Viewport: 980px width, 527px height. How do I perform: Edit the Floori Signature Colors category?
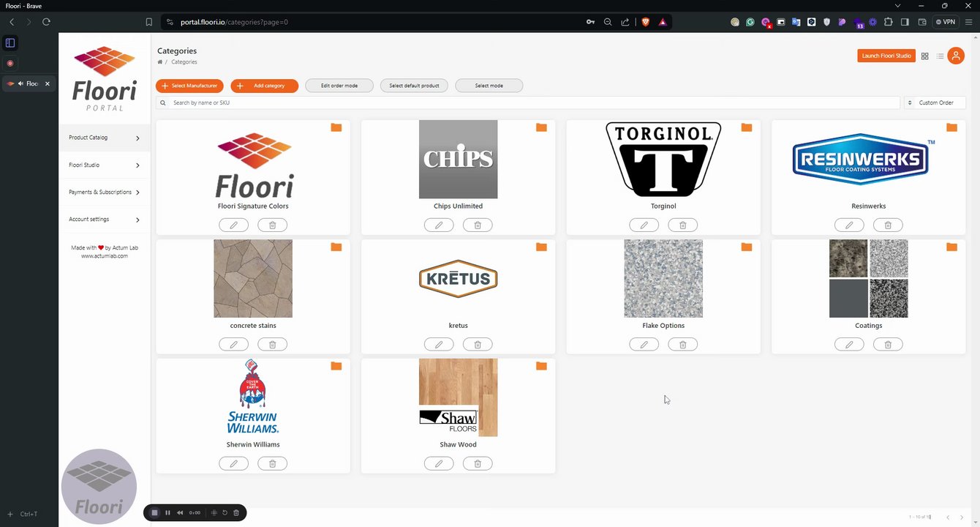tap(234, 225)
